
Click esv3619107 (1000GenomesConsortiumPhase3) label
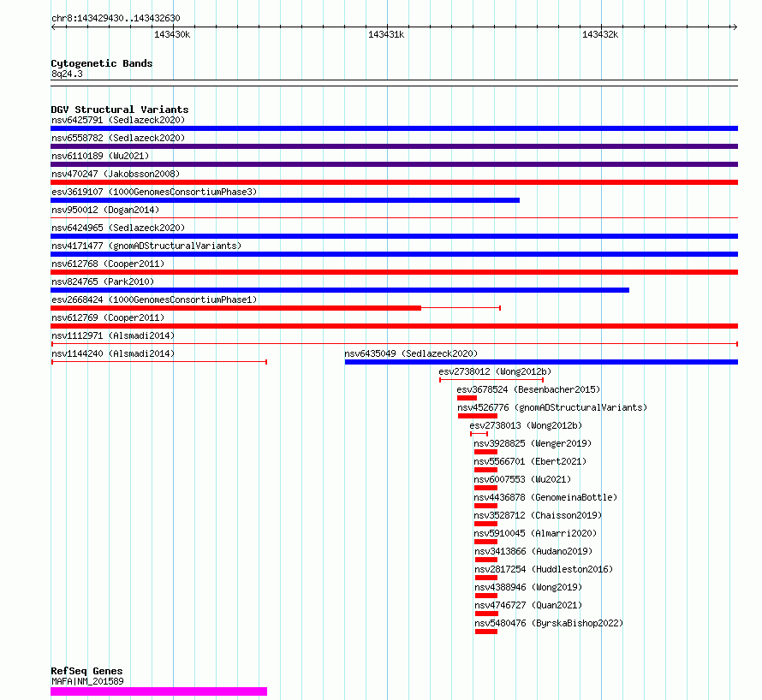coord(154,192)
